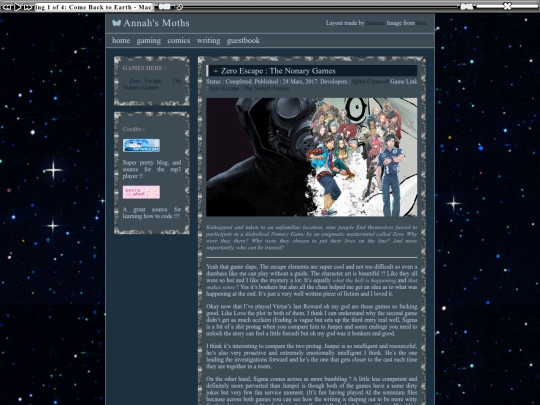
Task: Adjust the volume slider knob in player
Action: coord(507,6)
